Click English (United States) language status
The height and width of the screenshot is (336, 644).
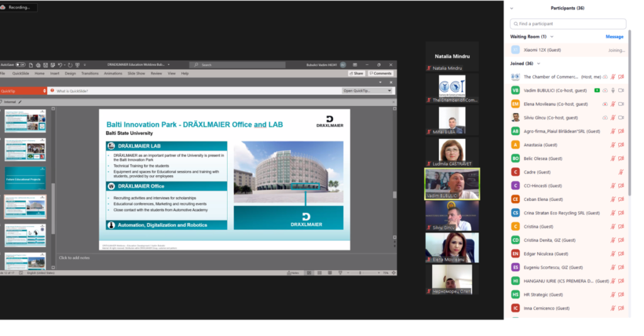point(41,273)
